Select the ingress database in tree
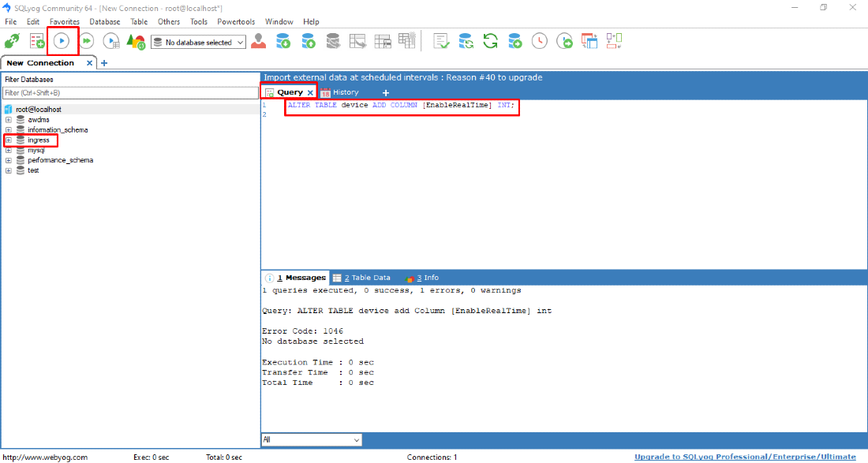Image resolution: width=868 pixels, height=463 pixels. (x=39, y=140)
